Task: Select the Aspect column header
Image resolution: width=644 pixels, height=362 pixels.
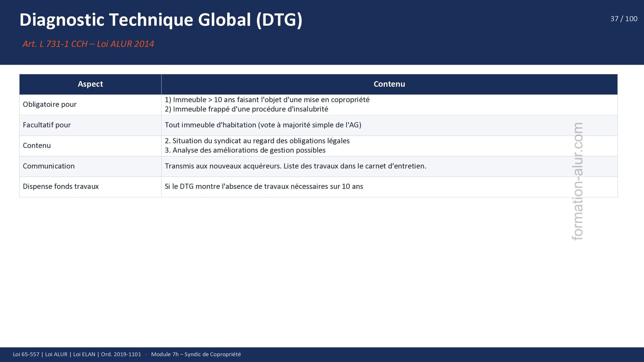Action: (90, 84)
